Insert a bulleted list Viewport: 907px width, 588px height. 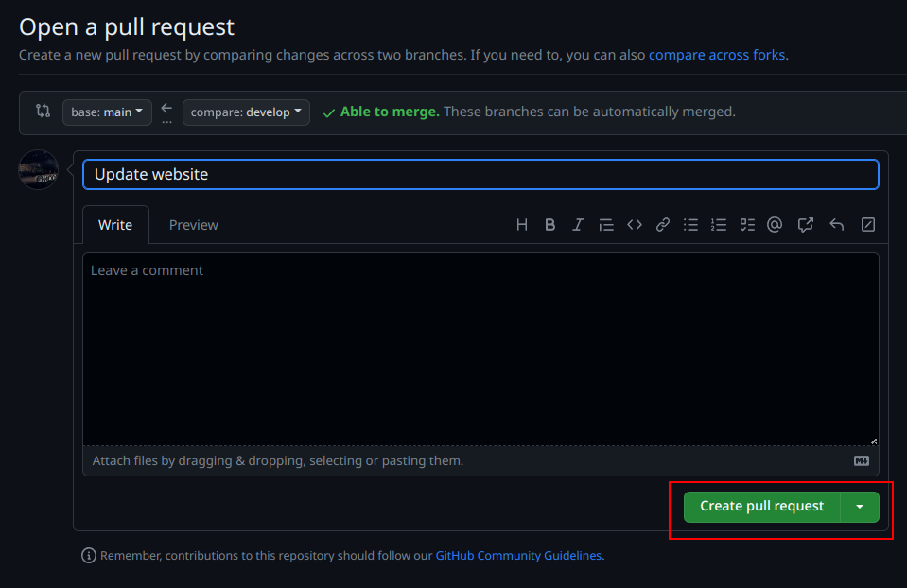[691, 225]
